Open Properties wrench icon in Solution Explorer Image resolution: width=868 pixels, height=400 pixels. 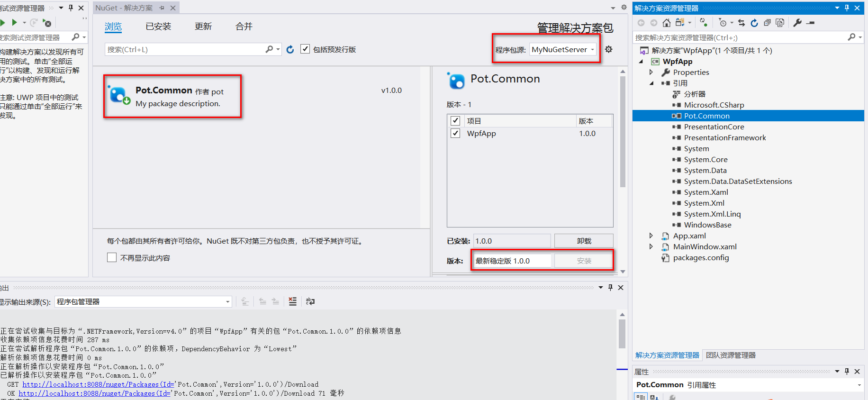click(x=797, y=23)
